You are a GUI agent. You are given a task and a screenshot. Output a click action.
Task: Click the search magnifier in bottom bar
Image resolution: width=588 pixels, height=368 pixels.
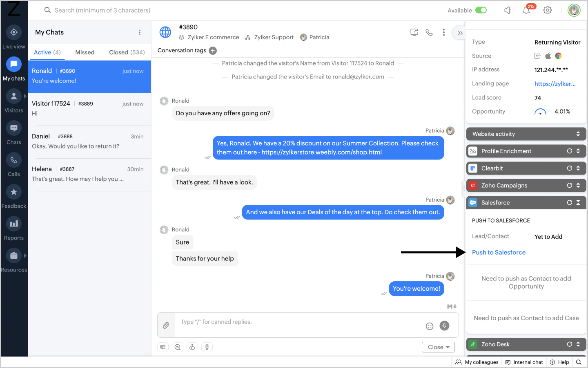point(579,362)
